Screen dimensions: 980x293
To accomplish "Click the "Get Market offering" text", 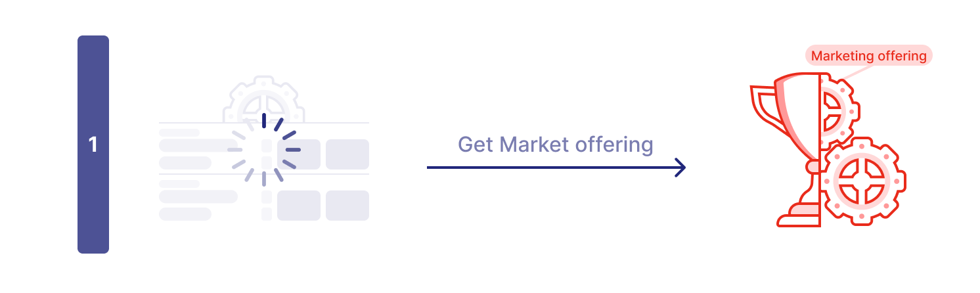I will [x=555, y=145].
